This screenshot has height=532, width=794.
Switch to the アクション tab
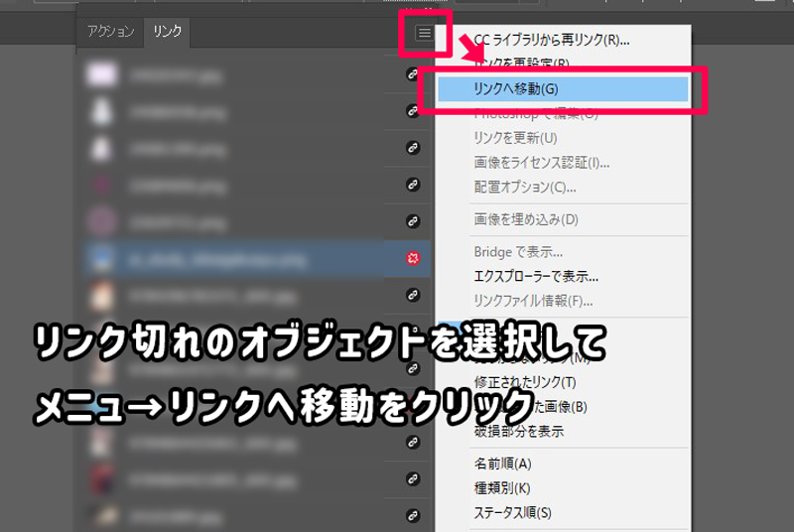click(110, 32)
